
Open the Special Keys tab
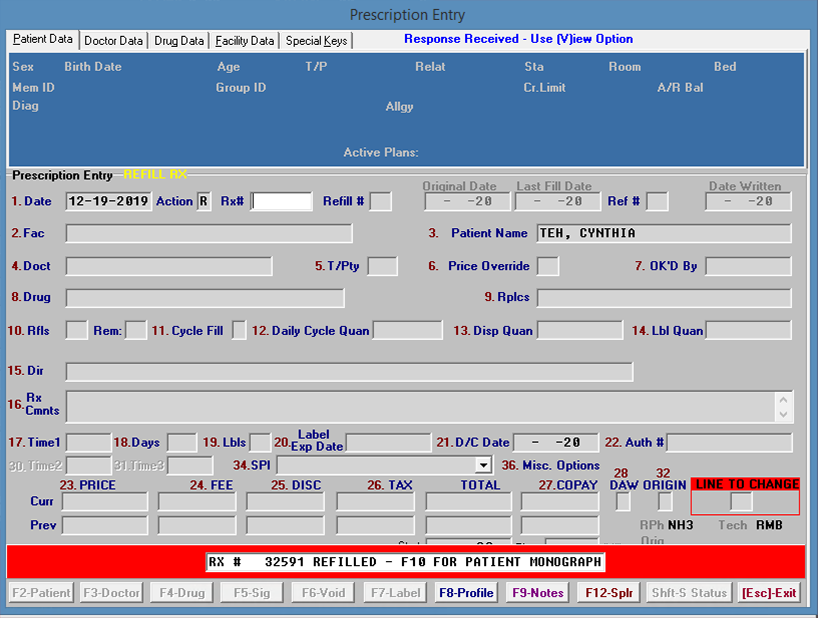pyautogui.click(x=316, y=41)
